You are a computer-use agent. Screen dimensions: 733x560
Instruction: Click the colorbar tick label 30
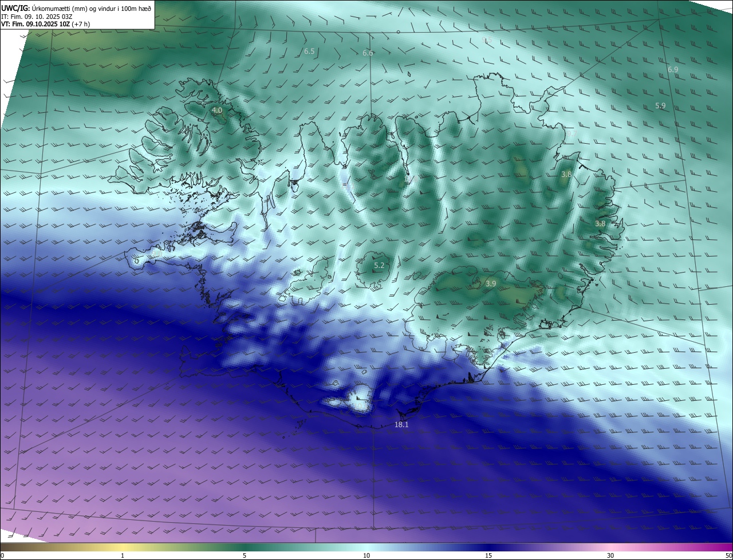coord(610,555)
